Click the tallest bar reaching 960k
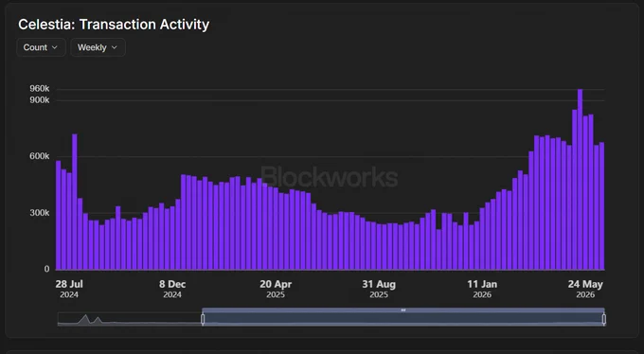 click(580, 179)
